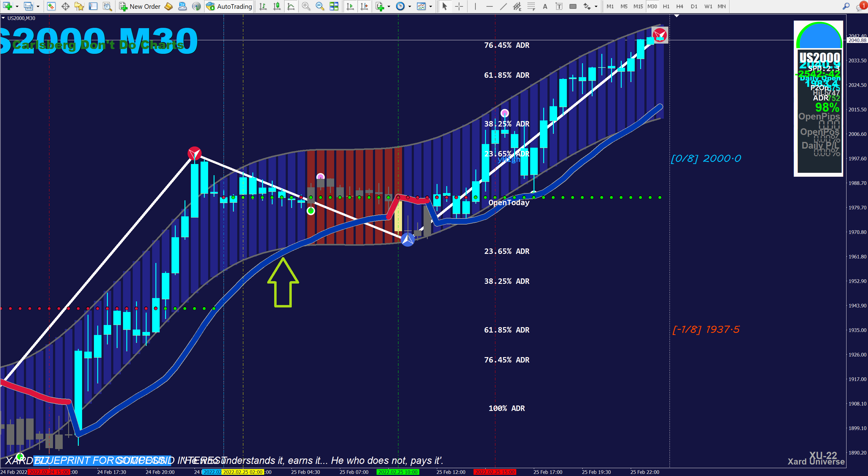The image size is (868, 476).
Task: Switch to the H1 timeframe
Action: pyautogui.click(x=666, y=6)
